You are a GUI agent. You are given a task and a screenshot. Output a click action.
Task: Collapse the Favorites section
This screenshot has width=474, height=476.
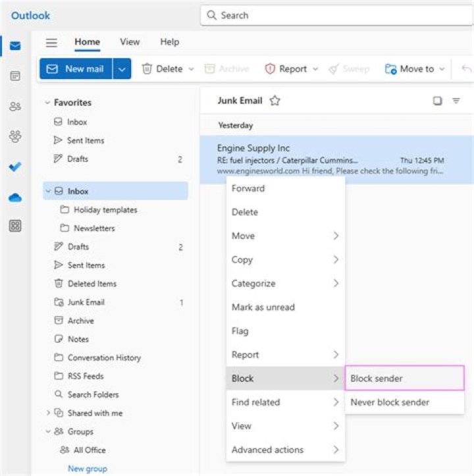47,103
